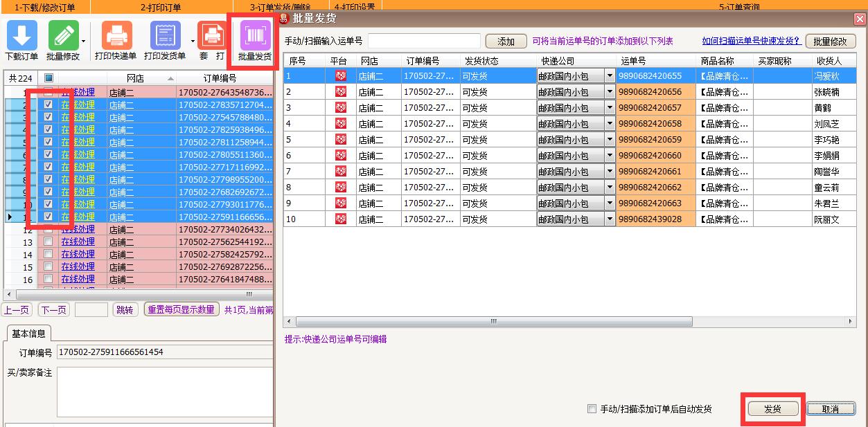Viewport: 868px width, 427px height.
Task: Enable 手动/扫描添加订单后自动发货 checkbox
Action: [x=592, y=409]
